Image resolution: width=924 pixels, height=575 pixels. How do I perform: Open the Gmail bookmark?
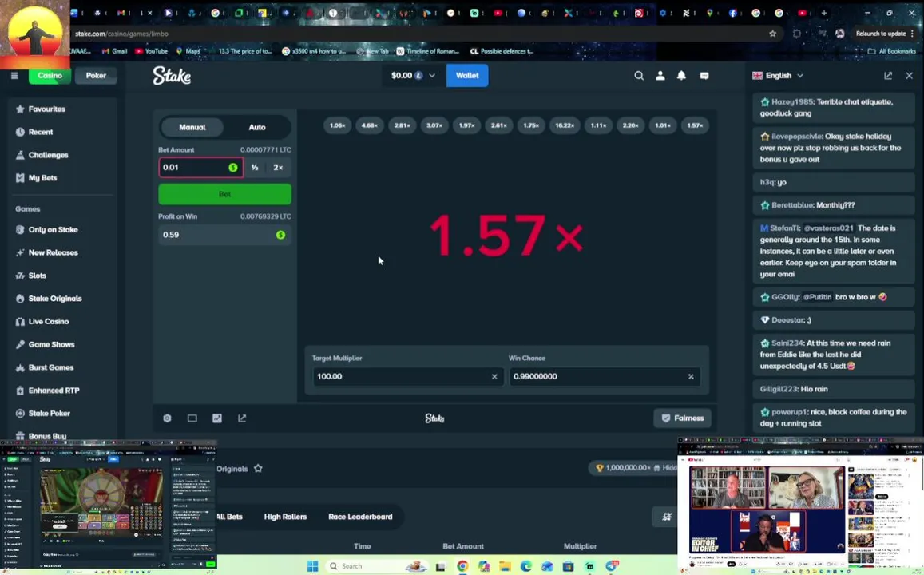click(x=115, y=51)
